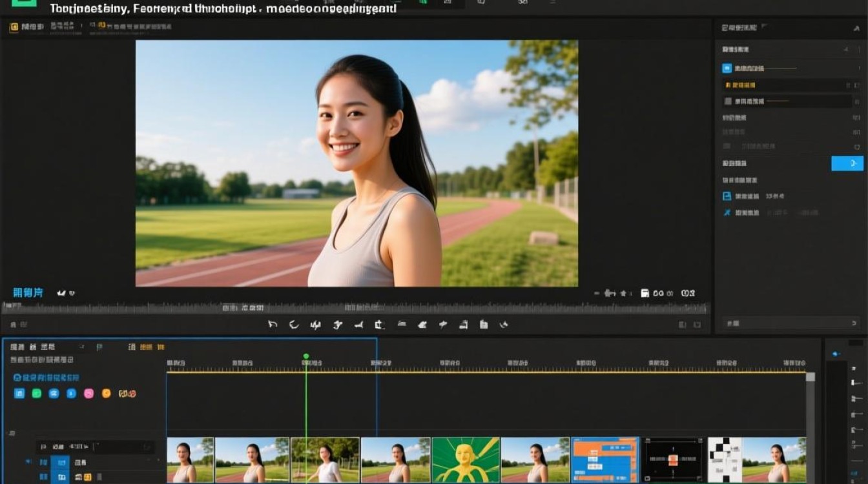The width and height of the screenshot is (868, 484).
Task: Click the blue pin tool icon in the right panel
Action: point(727,212)
